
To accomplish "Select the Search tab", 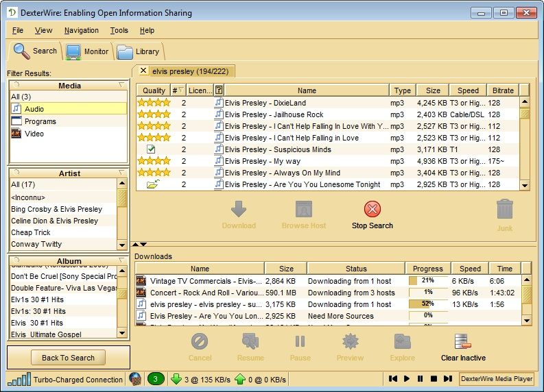I will point(35,51).
